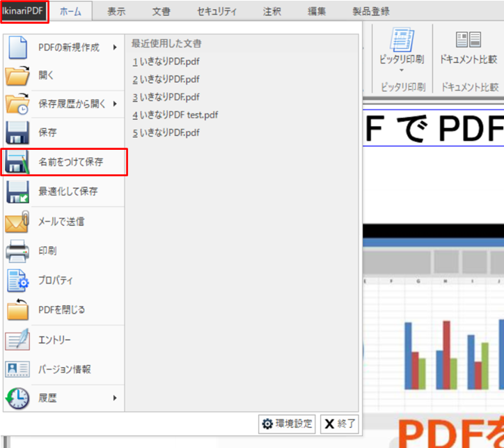Screen dimensions: 504x448
Task: Expand the PDFの新規作成 submenu arrow
Action: (115, 47)
